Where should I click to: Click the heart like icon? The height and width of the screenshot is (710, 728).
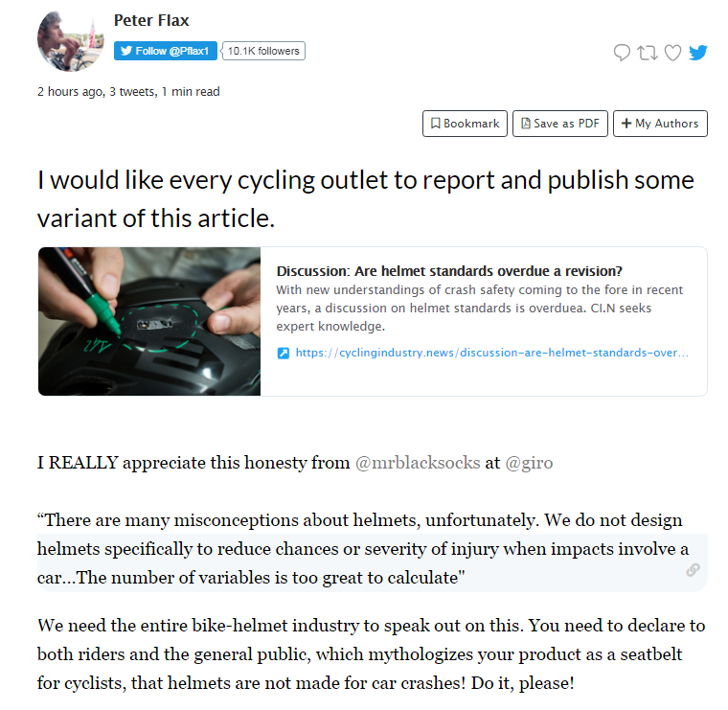[672, 53]
